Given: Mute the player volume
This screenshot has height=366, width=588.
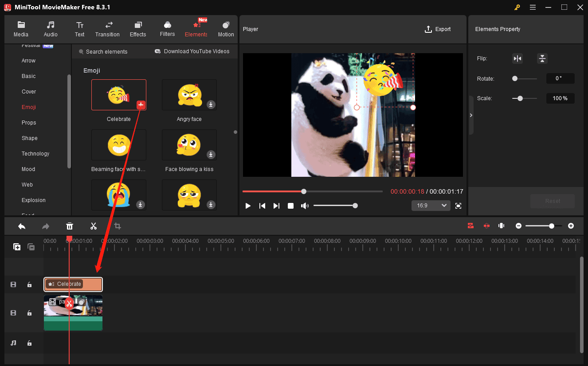Looking at the screenshot, I should point(305,205).
